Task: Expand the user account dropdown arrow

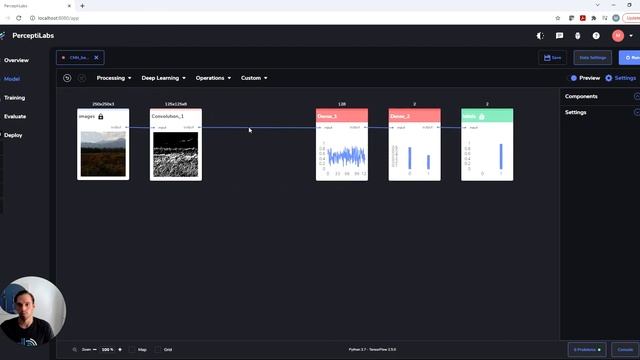Action: [x=631, y=36]
